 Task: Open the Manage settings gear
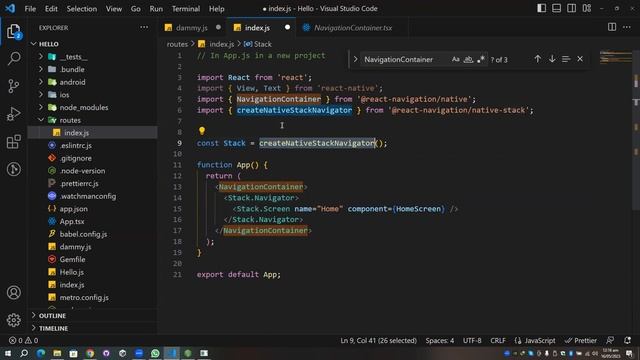13,320
